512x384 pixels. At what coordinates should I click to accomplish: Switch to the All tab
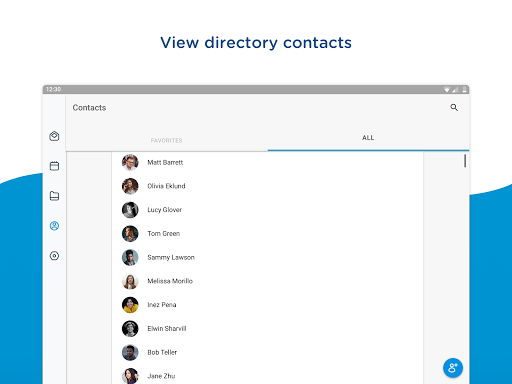(368, 137)
